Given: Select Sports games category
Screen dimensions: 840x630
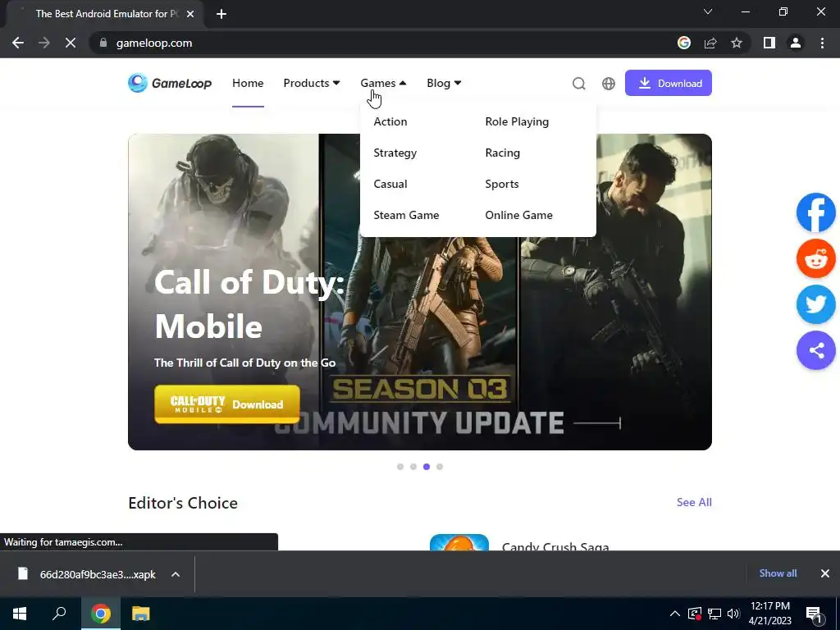Looking at the screenshot, I should pyautogui.click(x=502, y=184).
